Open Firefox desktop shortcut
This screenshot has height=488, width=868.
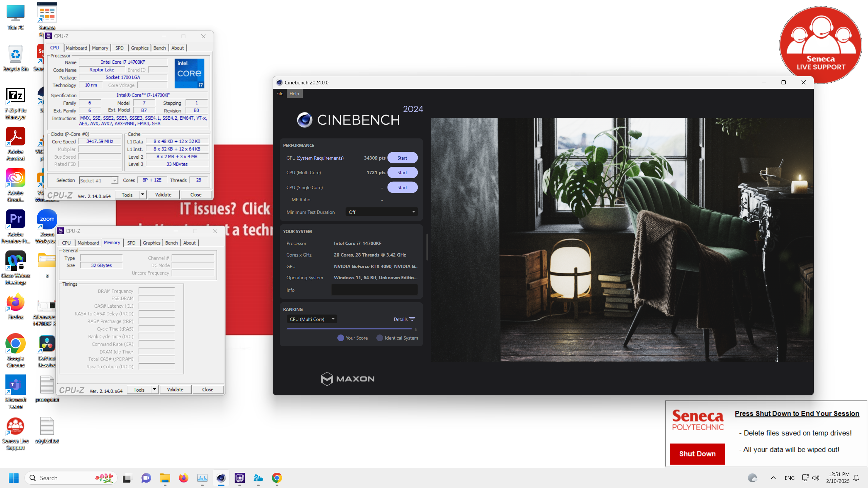click(16, 307)
